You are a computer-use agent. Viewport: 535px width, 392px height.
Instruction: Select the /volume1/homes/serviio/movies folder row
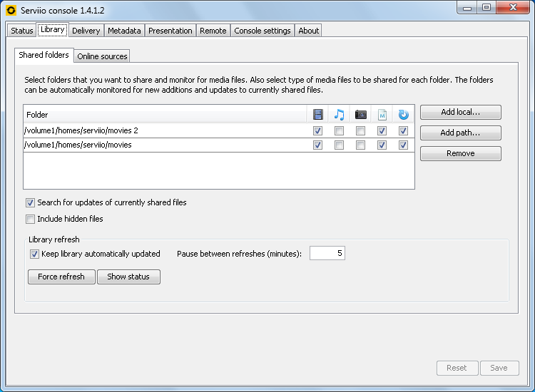click(219, 145)
